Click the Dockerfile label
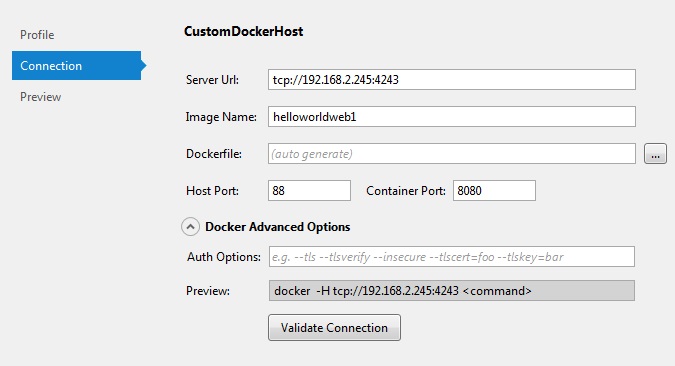Screen dimensions: 675x366 (214, 154)
